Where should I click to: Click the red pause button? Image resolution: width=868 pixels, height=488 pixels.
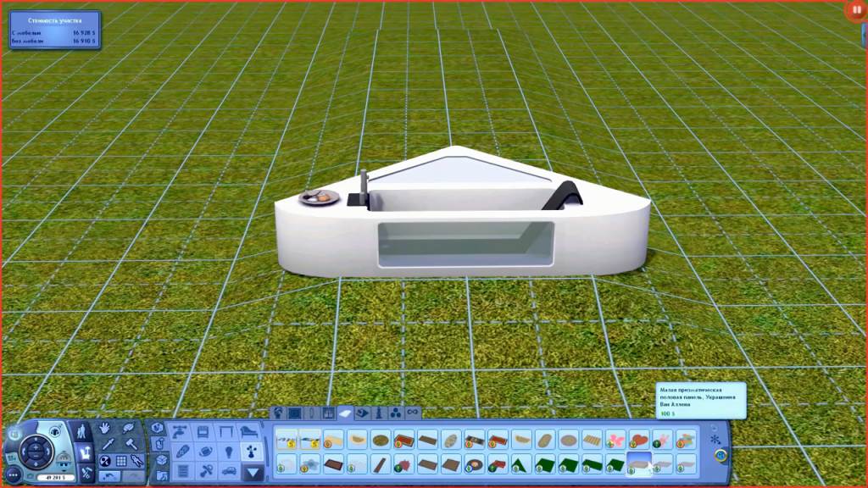click(x=854, y=11)
